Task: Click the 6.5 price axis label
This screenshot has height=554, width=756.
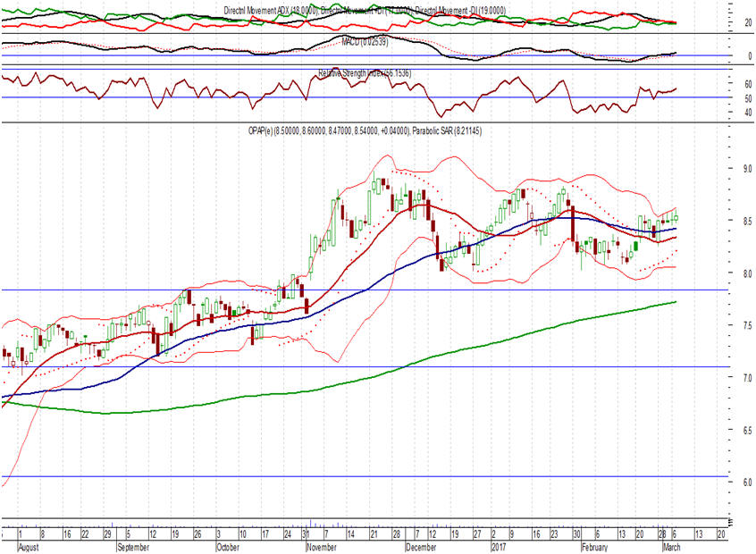Action: (747, 430)
